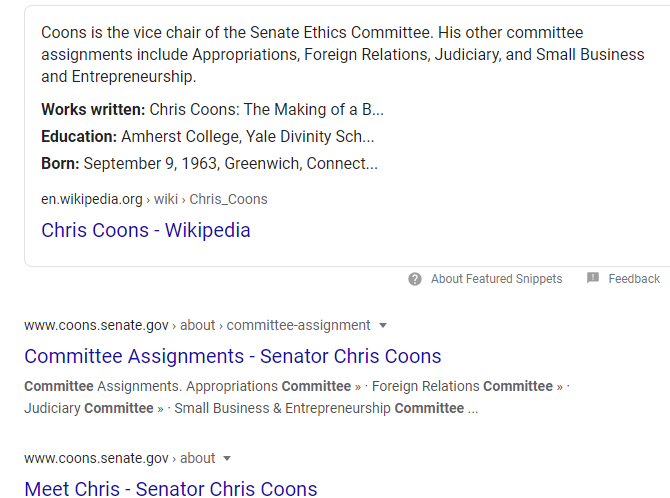Viewport: 670px width, 498px height.
Task: Open the About Featured Snippets link
Action: [x=496, y=279]
